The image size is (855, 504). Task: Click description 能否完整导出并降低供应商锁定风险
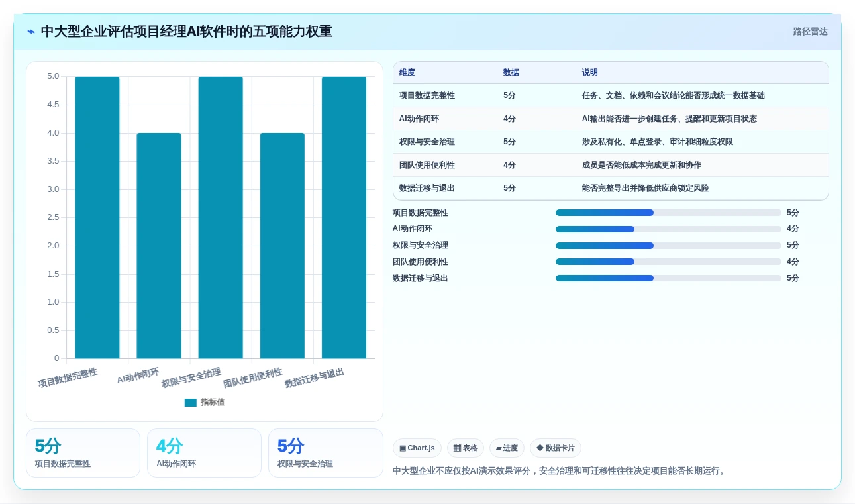pyautogui.click(x=646, y=188)
